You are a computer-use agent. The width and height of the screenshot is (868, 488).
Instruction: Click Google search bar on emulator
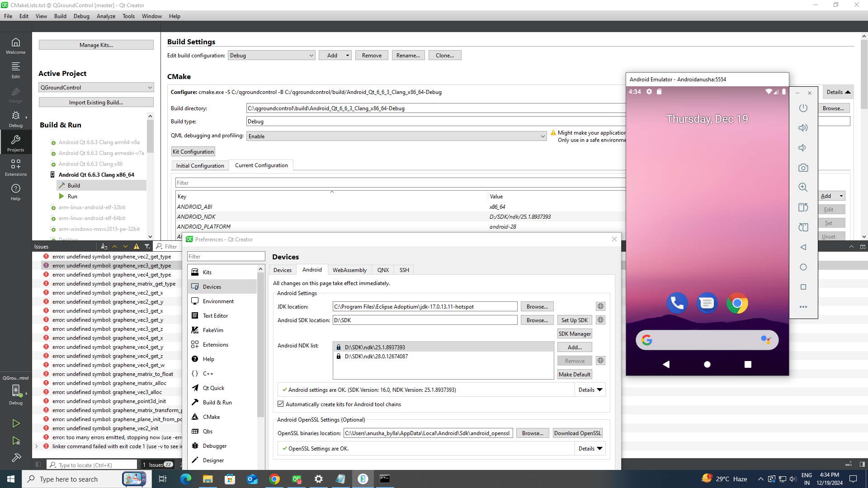[707, 340]
